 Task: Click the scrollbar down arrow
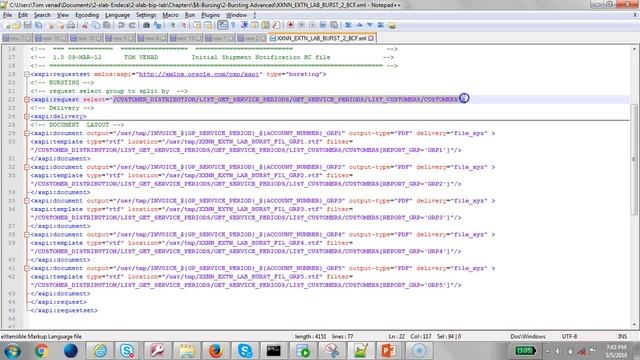pos(634,325)
